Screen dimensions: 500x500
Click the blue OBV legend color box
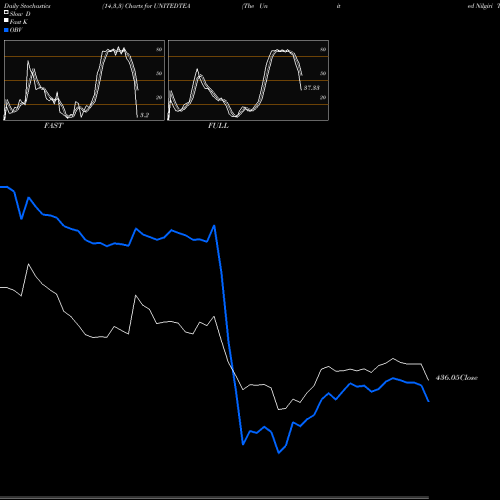coord(6,30)
